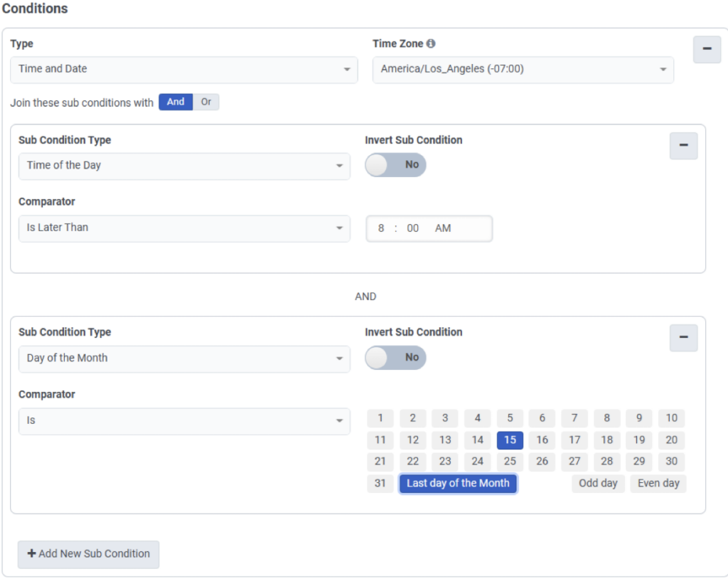Image resolution: width=728 pixels, height=579 pixels.
Task: Select day 23 of the month
Action: [x=445, y=462]
